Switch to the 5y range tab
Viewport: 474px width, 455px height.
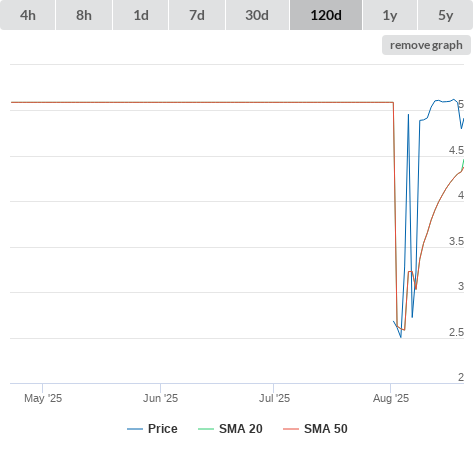tap(446, 15)
